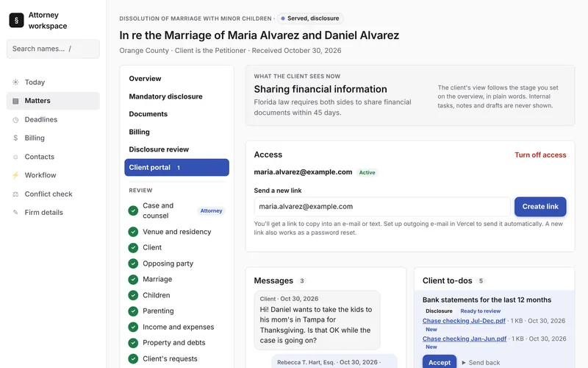Click the Conflict check scales icon
Viewport: 588px width, 368px height.
pyautogui.click(x=15, y=194)
